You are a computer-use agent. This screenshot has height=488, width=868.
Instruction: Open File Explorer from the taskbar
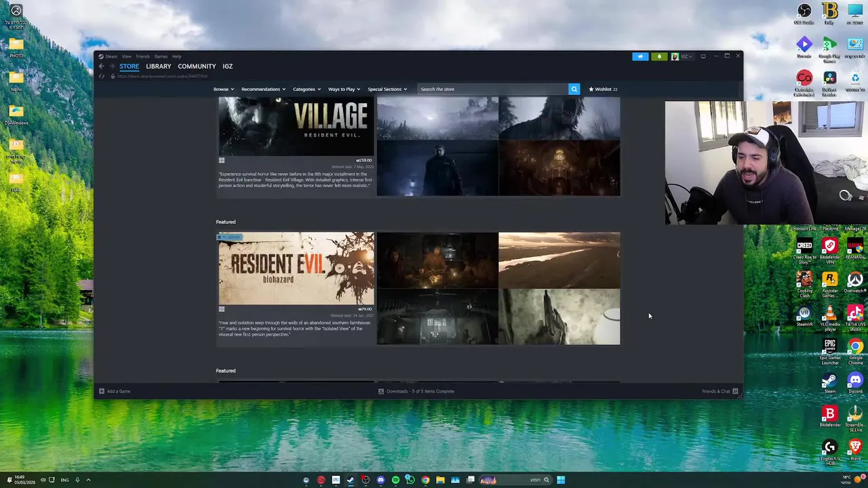click(x=440, y=480)
